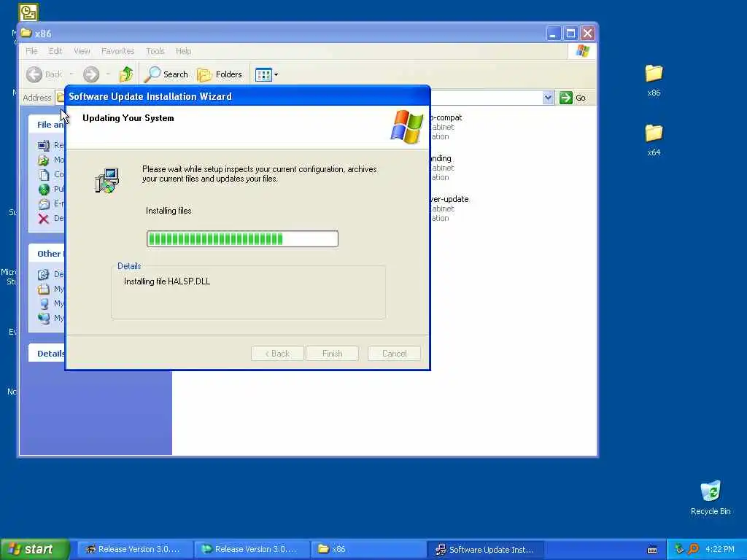Click the Up folder icon in toolbar
Image resolution: width=747 pixels, height=560 pixels.
coord(126,74)
